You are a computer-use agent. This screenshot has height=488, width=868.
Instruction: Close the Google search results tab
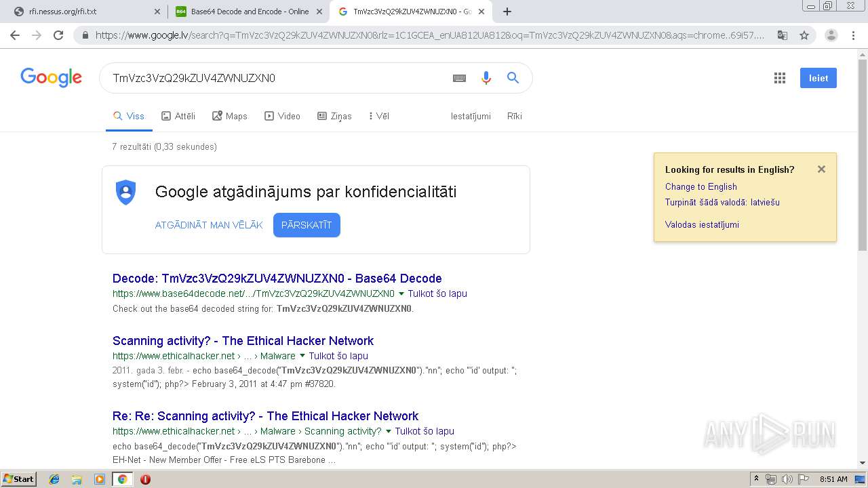[x=482, y=12]
